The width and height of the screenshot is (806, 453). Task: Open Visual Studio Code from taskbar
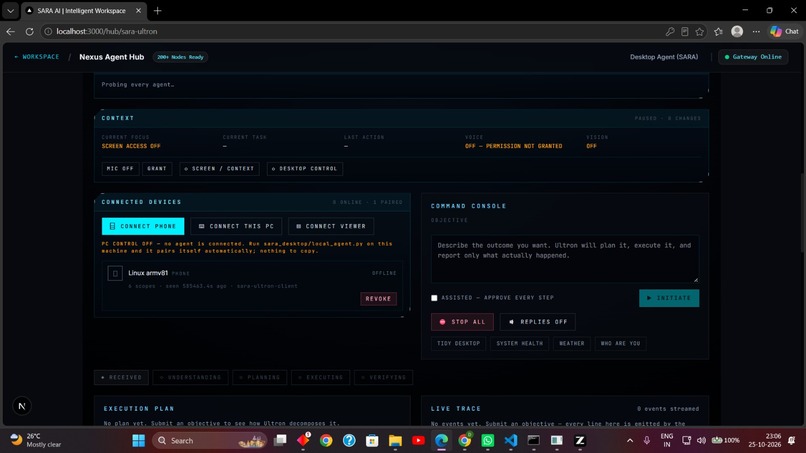[x=510, y=441]
